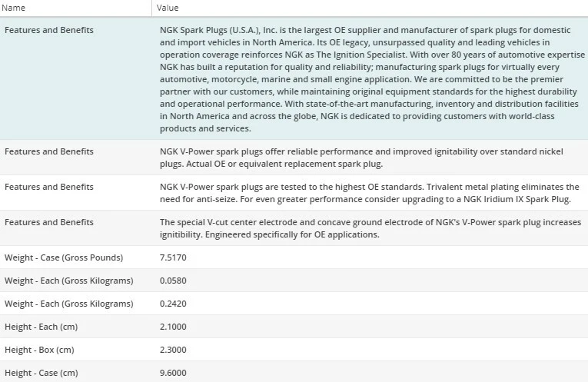Click Features and Benefits label beside Trivalent plating text

click(49, 187)
